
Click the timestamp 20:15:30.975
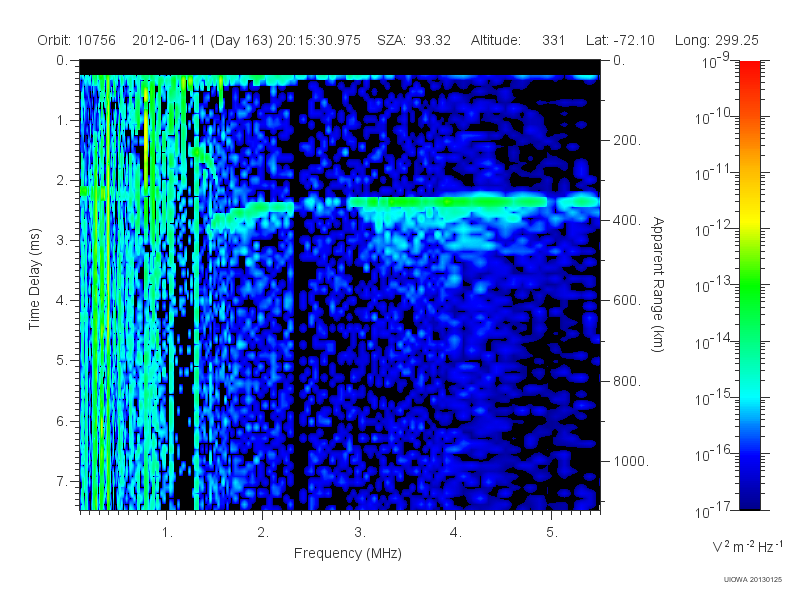319,40
